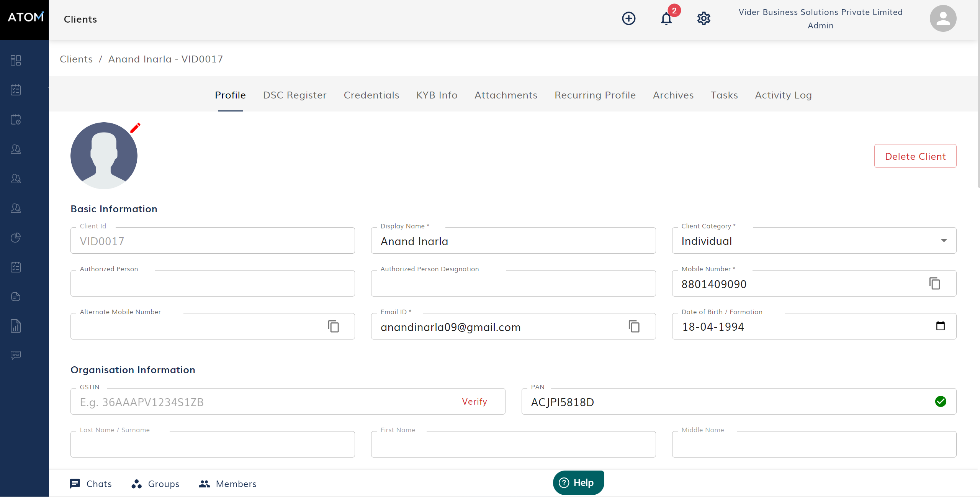Copy the mobile number
The image size is (980, 497).
tap(934, 284)
